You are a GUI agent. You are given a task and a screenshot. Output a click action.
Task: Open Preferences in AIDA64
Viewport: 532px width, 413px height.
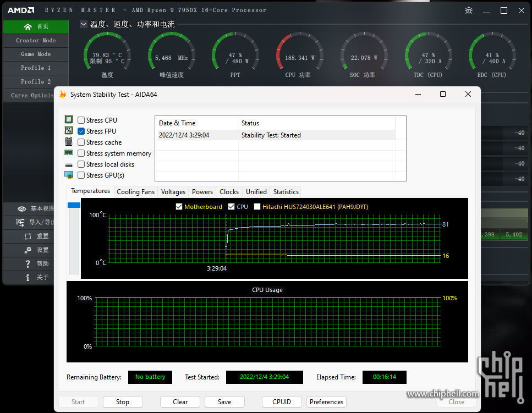coord(326,402)
